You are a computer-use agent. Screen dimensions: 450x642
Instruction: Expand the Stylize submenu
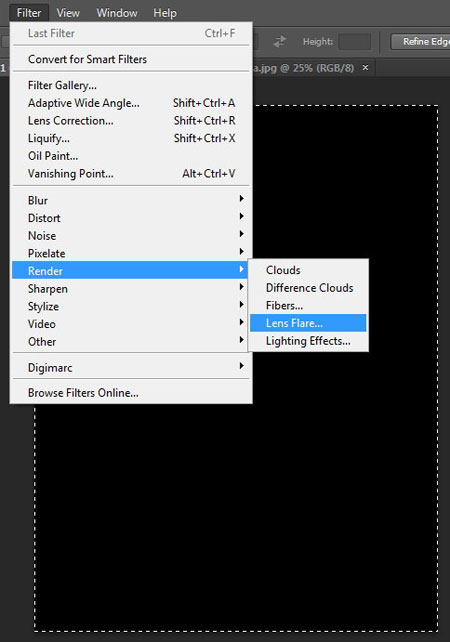tap(131, 306)
